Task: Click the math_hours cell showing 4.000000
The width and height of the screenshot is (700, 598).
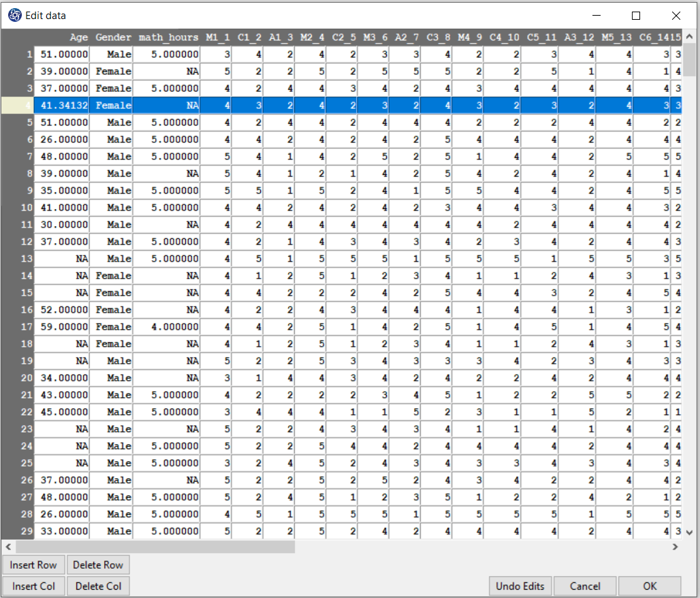Action: pyautogui.click(x=166, y=327)
